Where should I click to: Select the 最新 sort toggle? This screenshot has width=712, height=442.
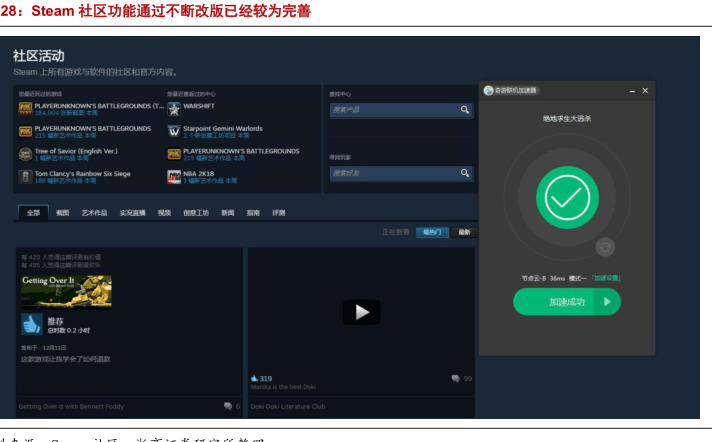click(464, 232)
